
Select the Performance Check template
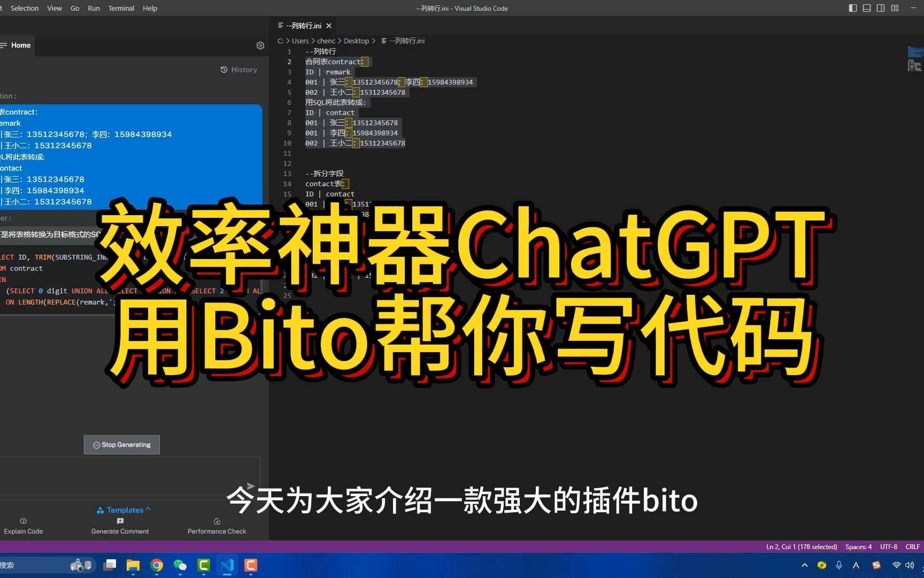[217, 527]
